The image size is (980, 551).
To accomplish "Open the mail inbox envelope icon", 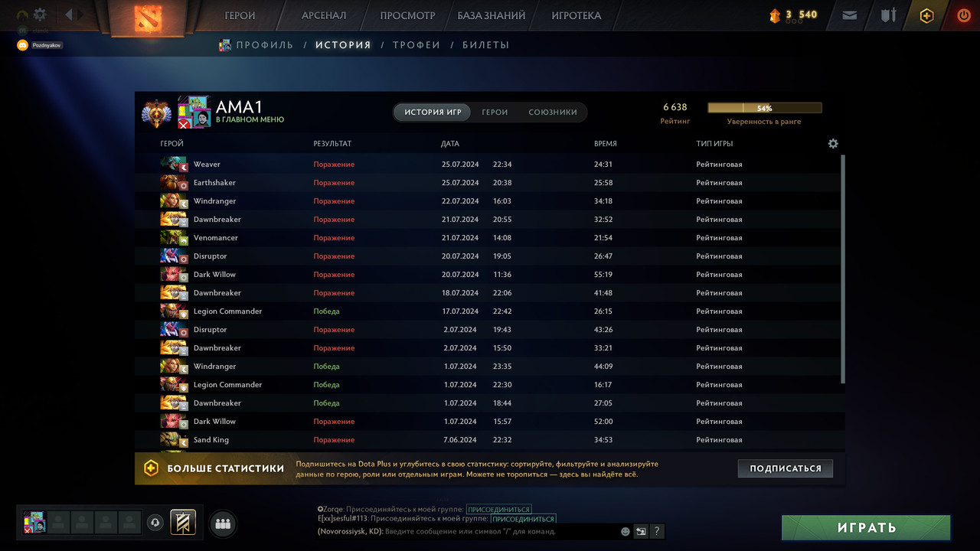I will point(849,15).
